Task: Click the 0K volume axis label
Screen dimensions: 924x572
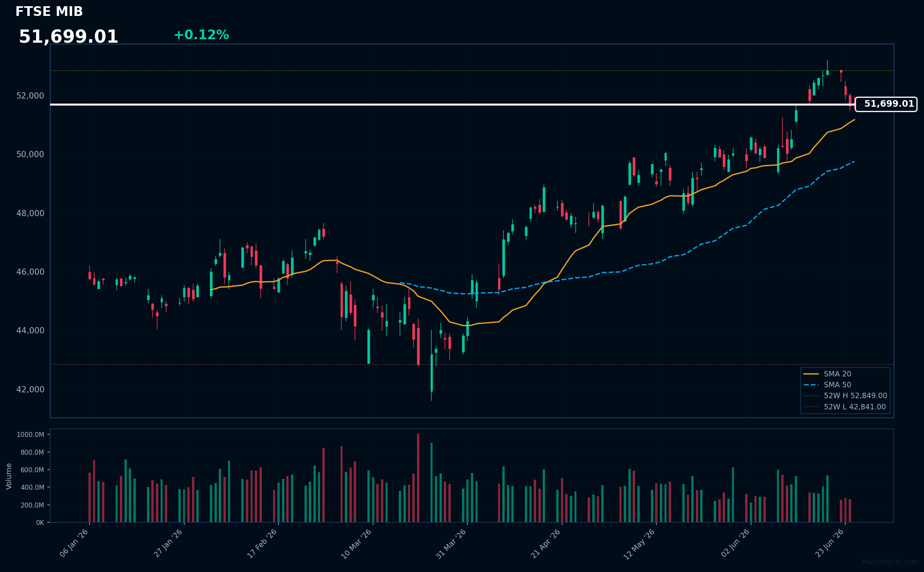Action: click(40, 523)
